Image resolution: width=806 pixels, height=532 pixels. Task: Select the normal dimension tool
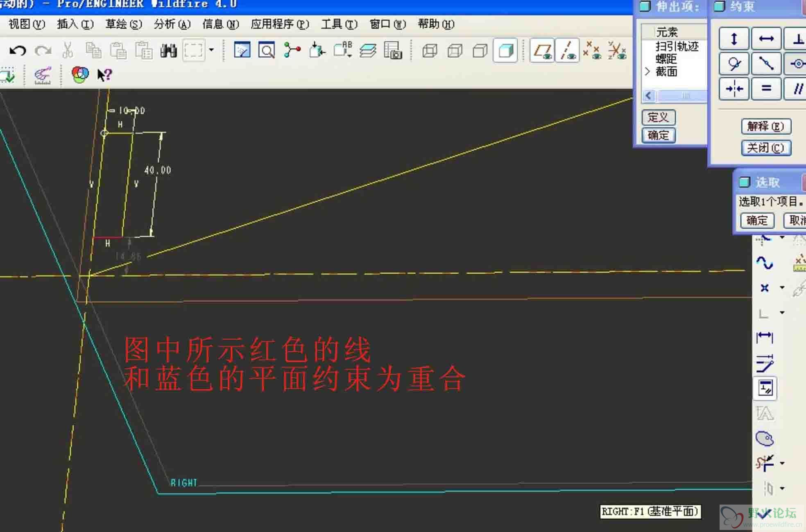pyautogui.click(x=765, y=338)
